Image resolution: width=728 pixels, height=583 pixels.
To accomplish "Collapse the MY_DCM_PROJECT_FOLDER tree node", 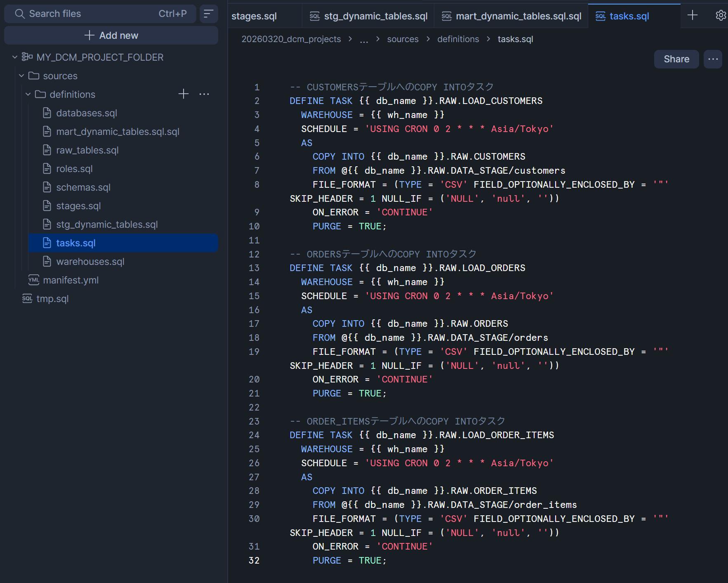I will pyautogui.click(x=15, y=57).
